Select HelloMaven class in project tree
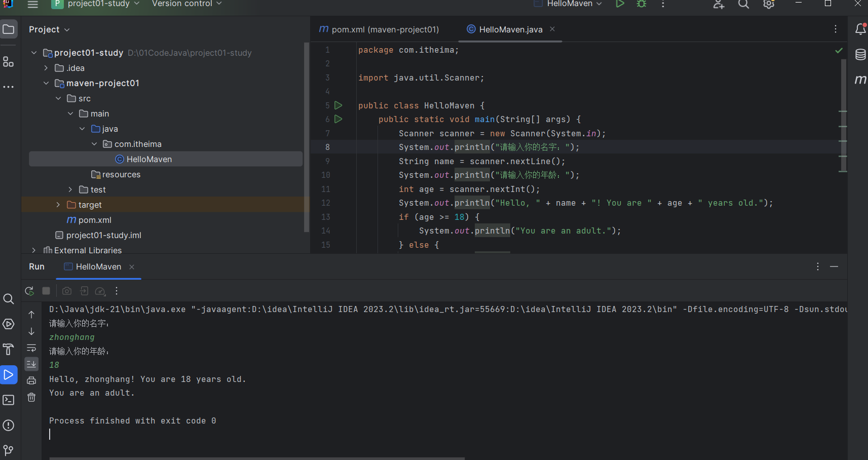Viewport: 868px width, 460px height. click(x=166, y=159)
